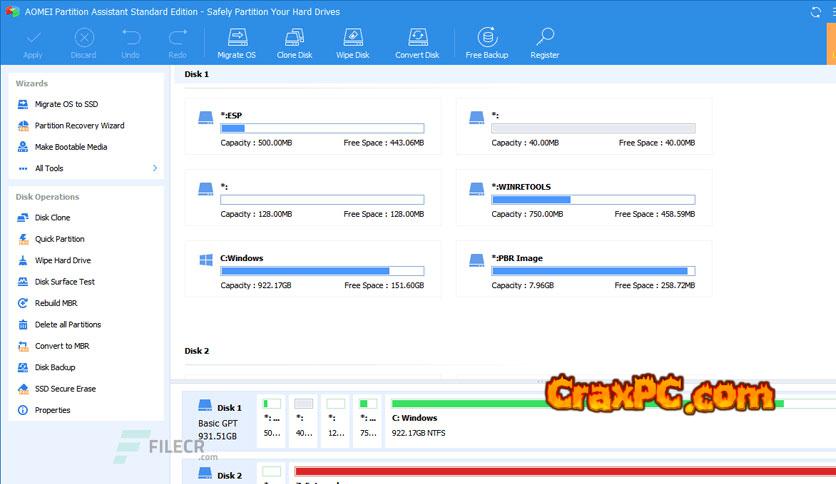The image size is (836, 484).
Task: Choose SSD Secure Erase option
Action: 65,389
